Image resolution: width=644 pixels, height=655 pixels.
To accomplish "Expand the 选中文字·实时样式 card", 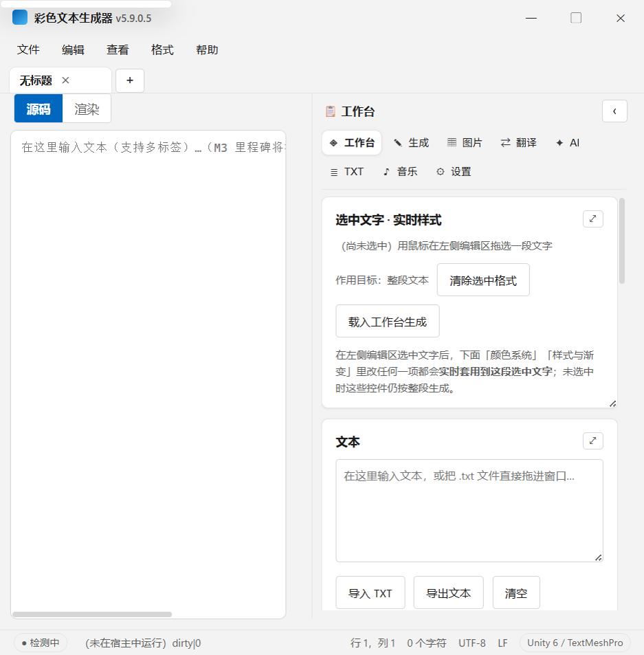I will tap(592, 219).
